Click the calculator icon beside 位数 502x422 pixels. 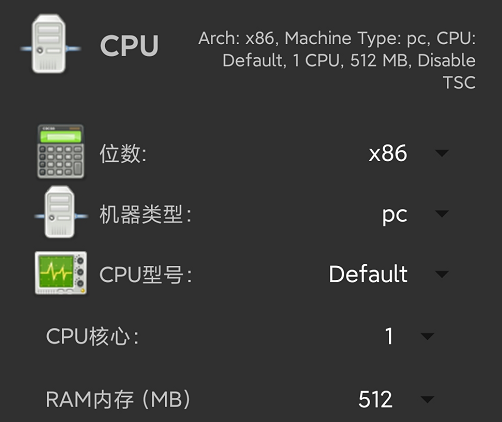(60, 151)
